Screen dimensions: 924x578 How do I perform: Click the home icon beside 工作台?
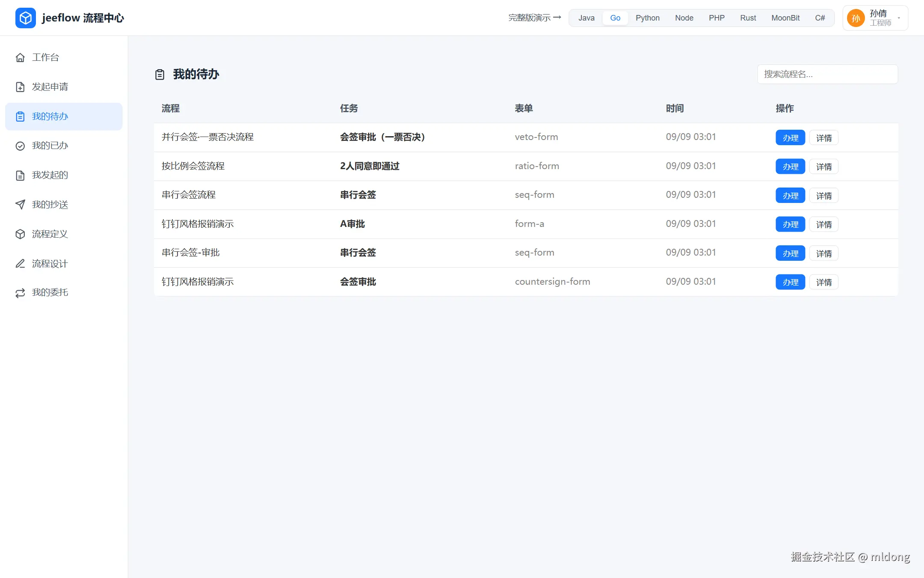(x=20, y=57)
